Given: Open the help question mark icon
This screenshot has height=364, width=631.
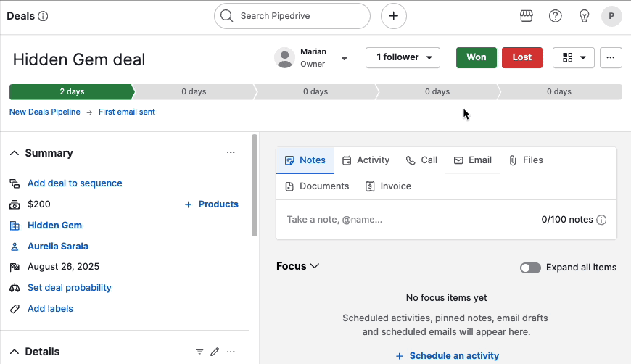Looking at the screenshot, I should tap(556, 16).
